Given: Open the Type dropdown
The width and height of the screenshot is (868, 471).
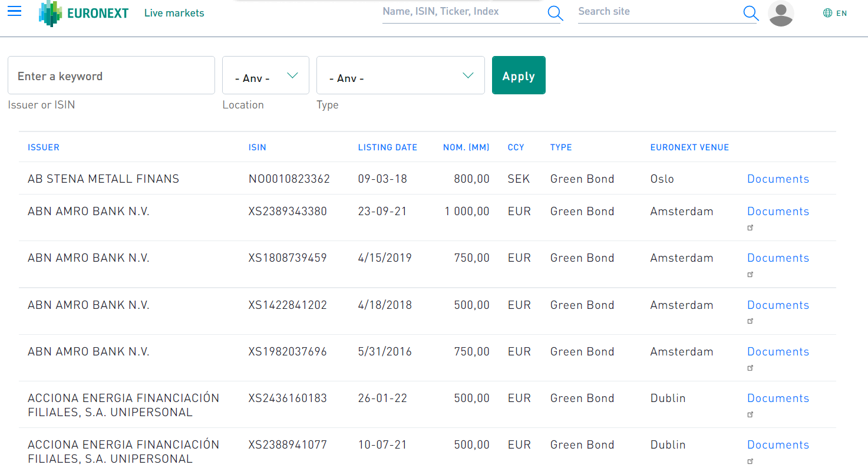Looking at the screenshot, I should tap(401, 75).
